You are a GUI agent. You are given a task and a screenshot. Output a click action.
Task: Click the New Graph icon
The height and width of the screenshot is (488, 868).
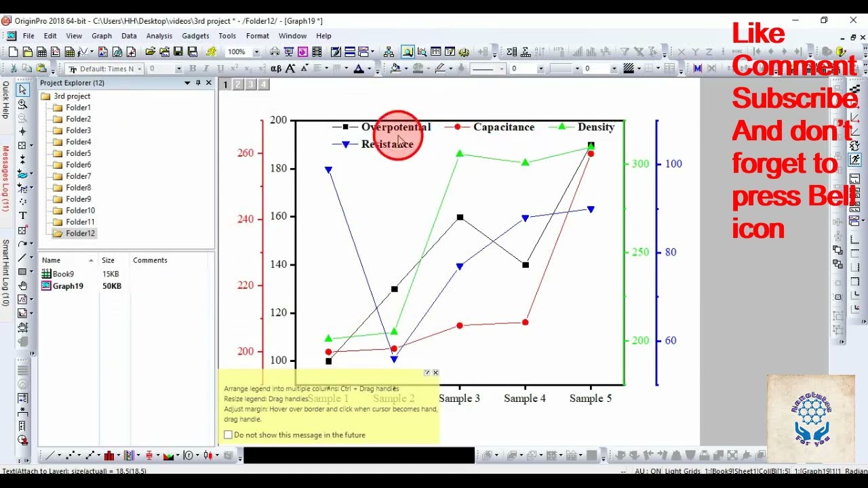point(56,52)
